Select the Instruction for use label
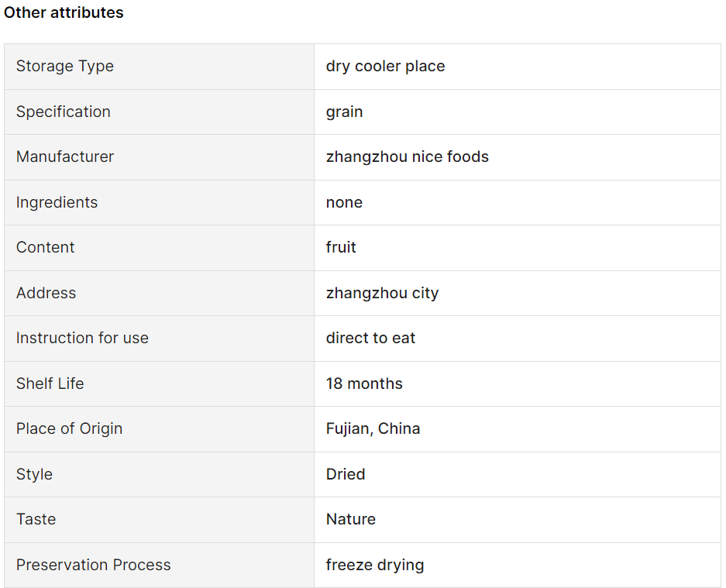Image resolution: width=726 pixels, height=588 pixels. (x=82, y=338)
